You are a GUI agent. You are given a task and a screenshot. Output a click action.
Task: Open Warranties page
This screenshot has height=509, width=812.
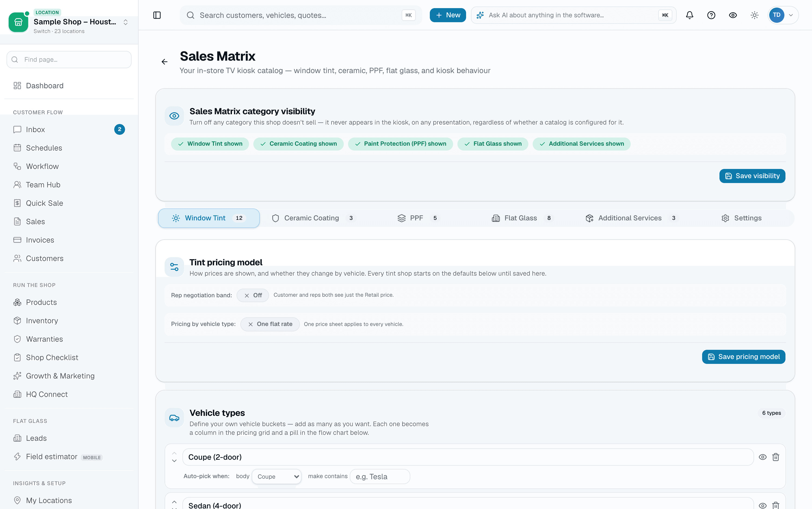click(x=69, y=339)
